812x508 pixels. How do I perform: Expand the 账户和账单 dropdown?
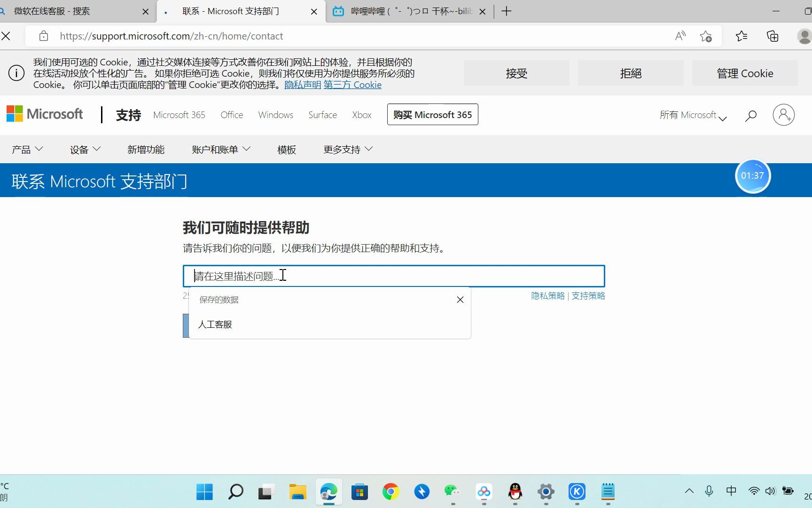[220, 149]
